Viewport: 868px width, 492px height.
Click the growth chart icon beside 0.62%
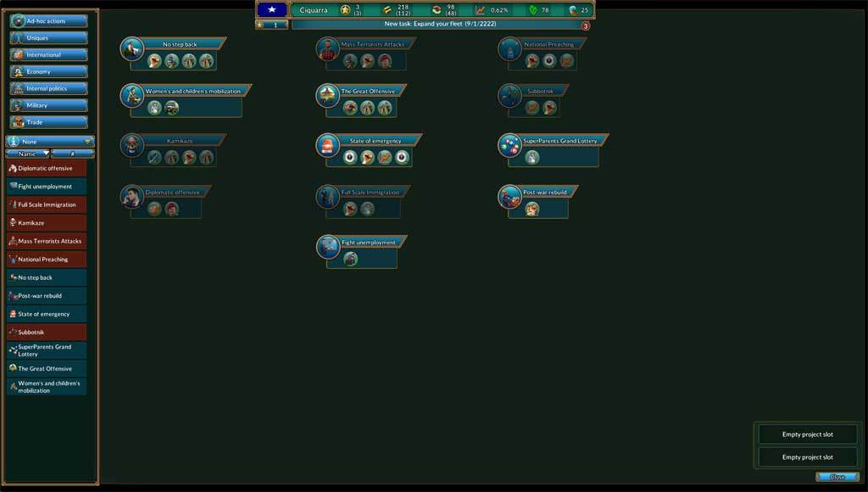[480, 10]
